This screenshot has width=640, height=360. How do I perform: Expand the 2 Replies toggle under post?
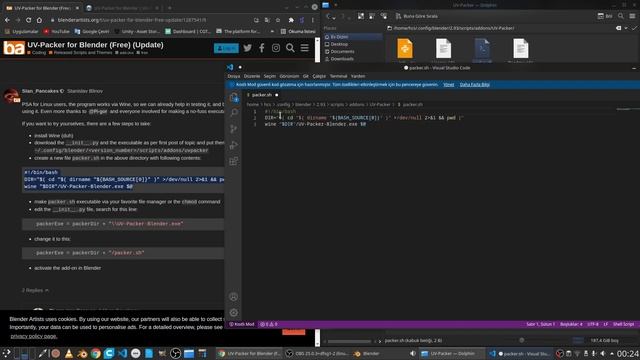point(35,290)
